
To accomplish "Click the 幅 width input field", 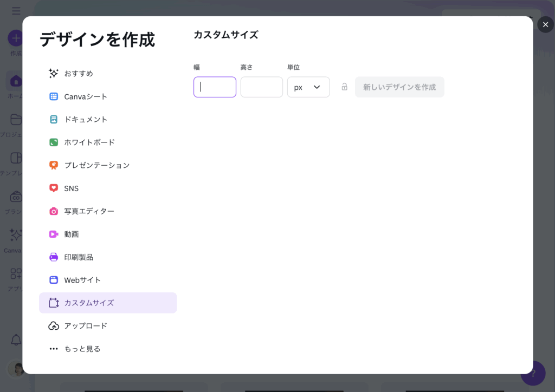I will [x=215, y=87].
